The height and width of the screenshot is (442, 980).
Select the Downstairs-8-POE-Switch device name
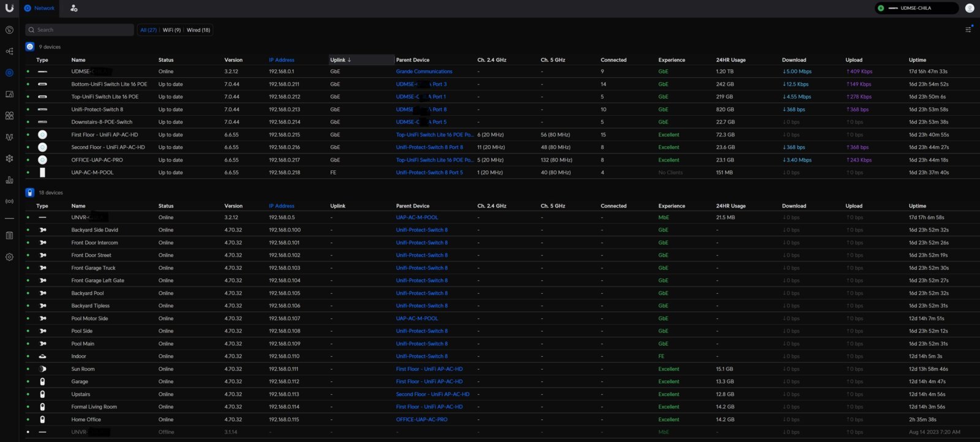click(x=102, y=122)
